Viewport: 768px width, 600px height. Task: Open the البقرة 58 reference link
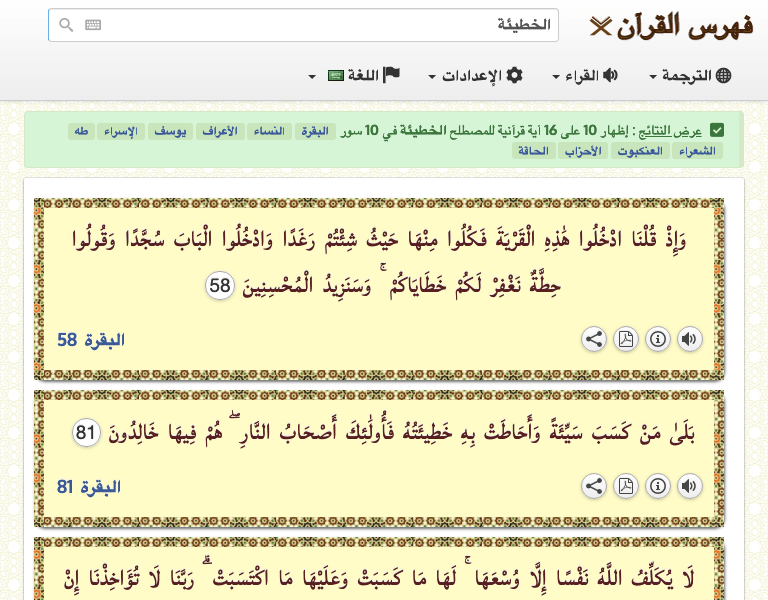pos(91,340)
